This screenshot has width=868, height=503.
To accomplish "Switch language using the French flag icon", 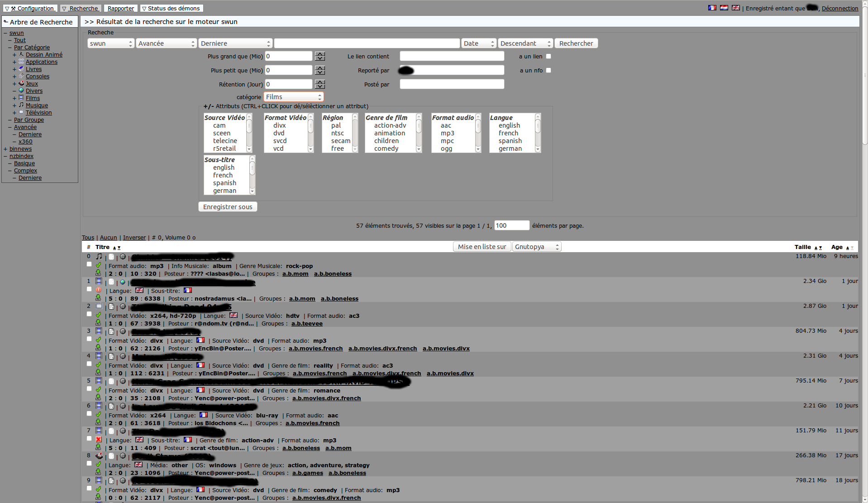I will [x=712, y=8].
